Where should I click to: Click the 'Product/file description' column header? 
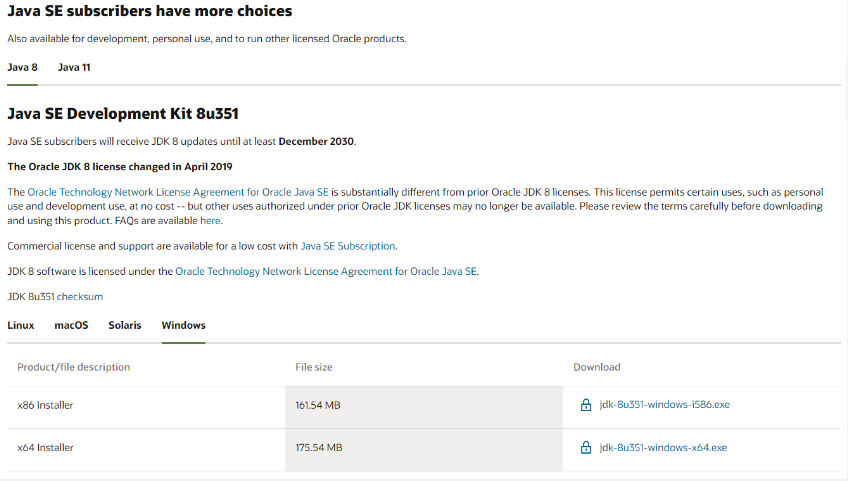pos(74,367)
